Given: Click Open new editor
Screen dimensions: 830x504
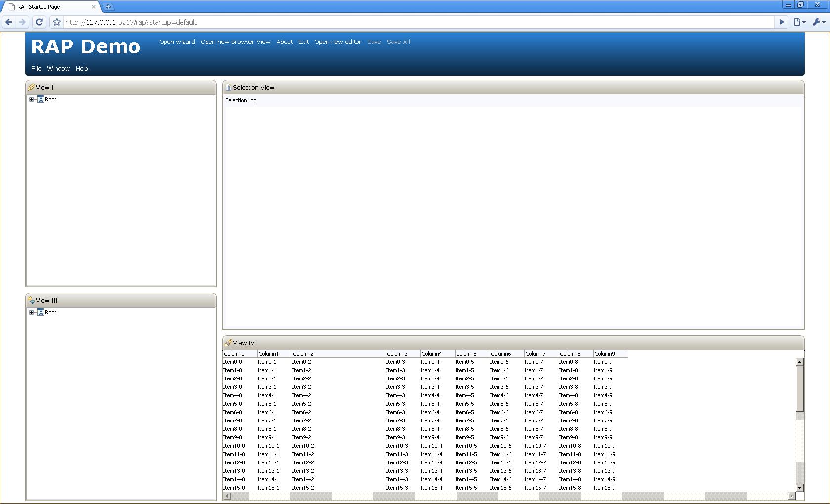Looking at the screenshot, I should 337,42.
